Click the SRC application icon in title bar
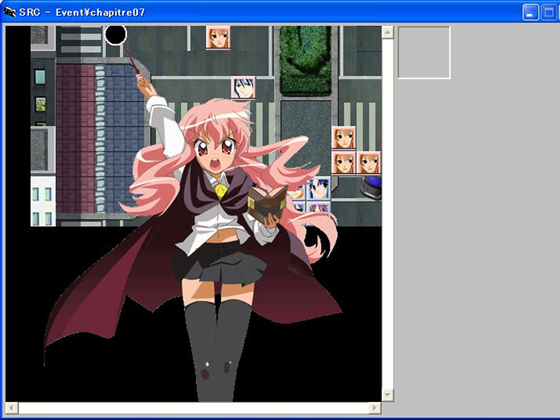Image resolution: width=560 pixels, height=420 pixels. 10,12
